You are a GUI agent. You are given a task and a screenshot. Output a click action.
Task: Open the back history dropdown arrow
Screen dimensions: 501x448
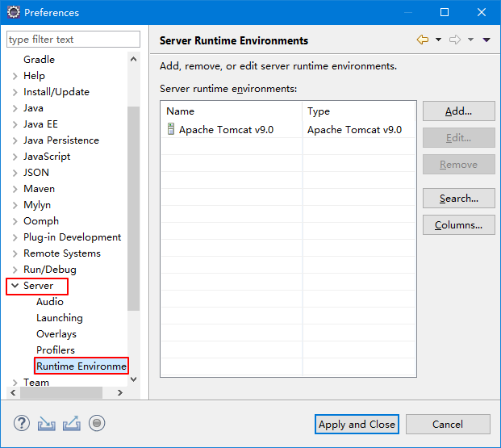(438, 40)
